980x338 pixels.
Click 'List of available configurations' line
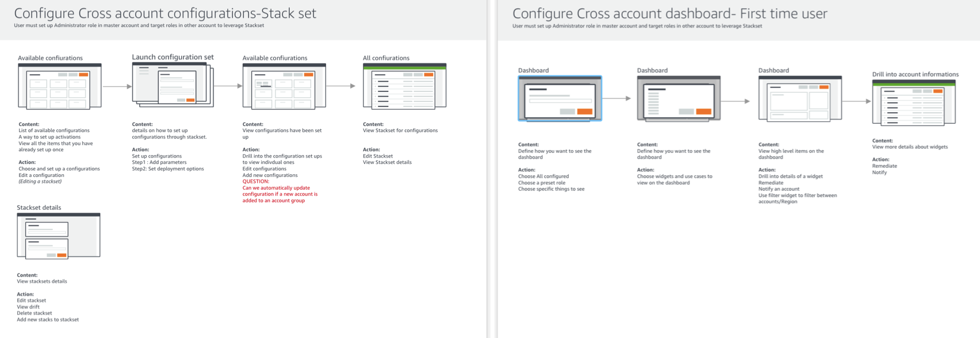coord(54,130)
